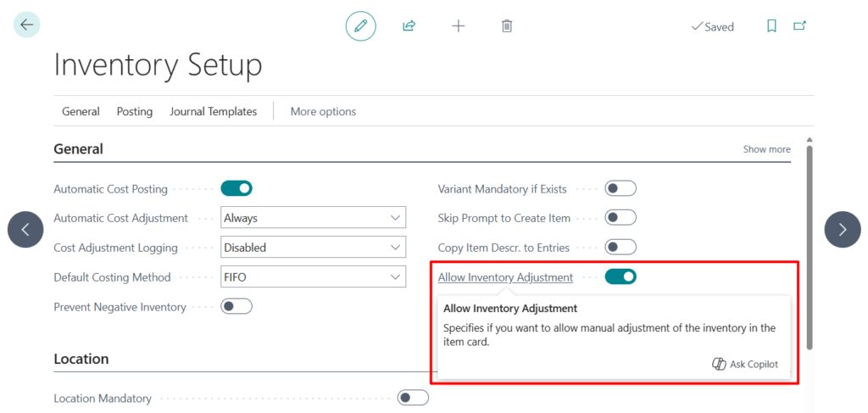Viewport: 868px width, 413px height.
Task: Expand Cost Adjustment Logging dropdown
Action: 313,248
